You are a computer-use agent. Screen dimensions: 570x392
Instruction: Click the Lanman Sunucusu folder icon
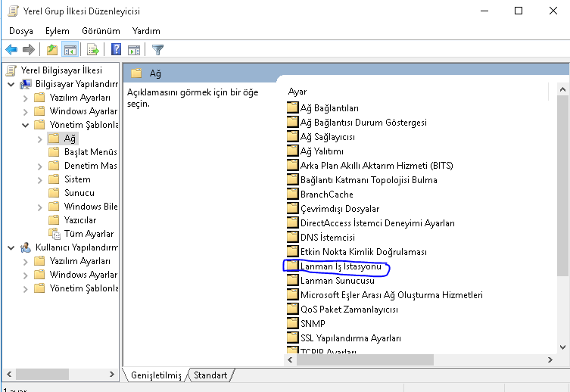click(x=292, y=280)
